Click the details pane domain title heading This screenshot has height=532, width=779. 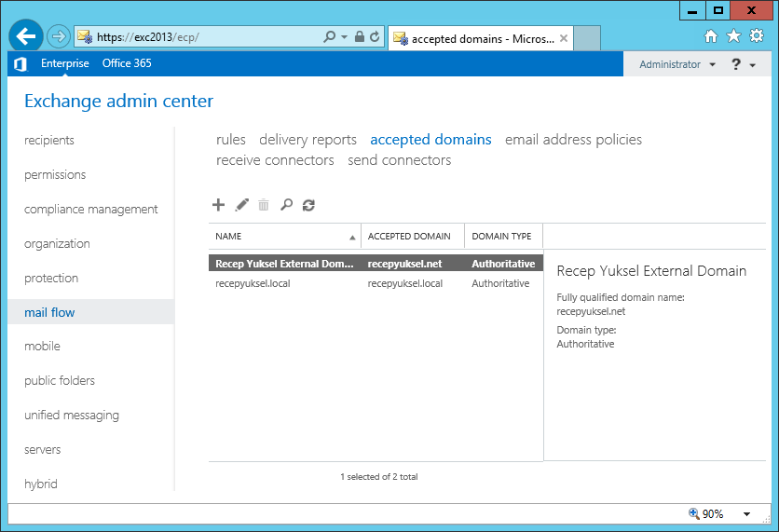(x=651, y=271)
